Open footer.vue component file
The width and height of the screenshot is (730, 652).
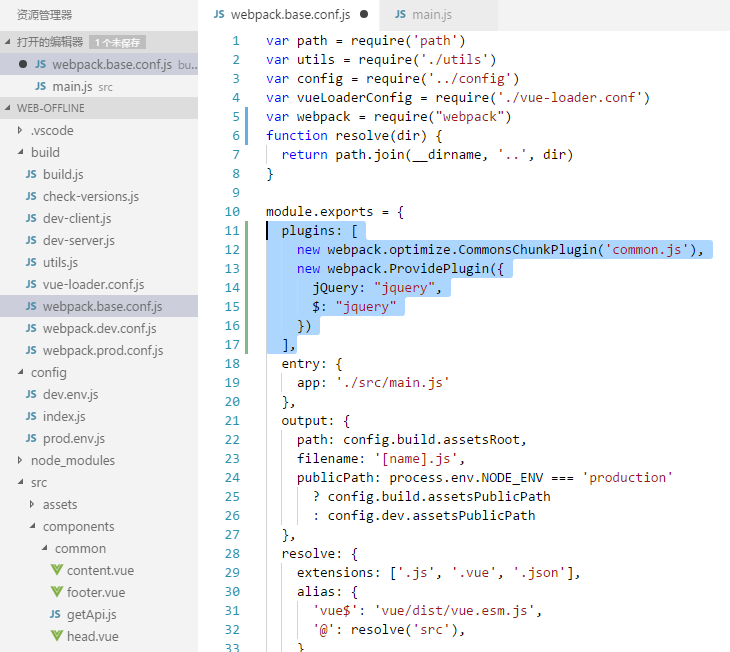click(99, 592)
